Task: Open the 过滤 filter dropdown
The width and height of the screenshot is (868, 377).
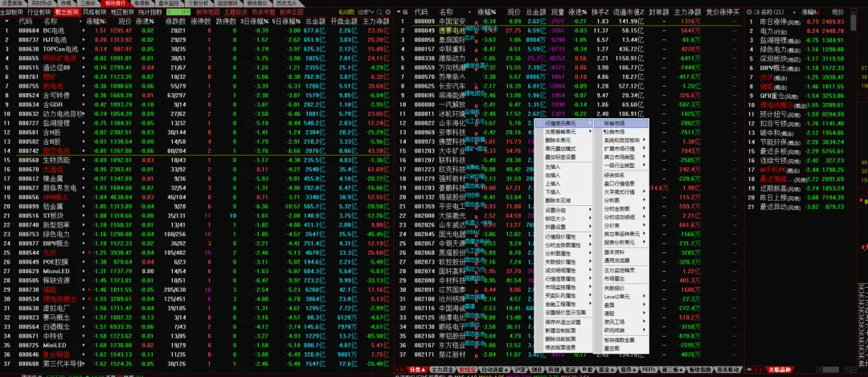Action: coord(366,11)
